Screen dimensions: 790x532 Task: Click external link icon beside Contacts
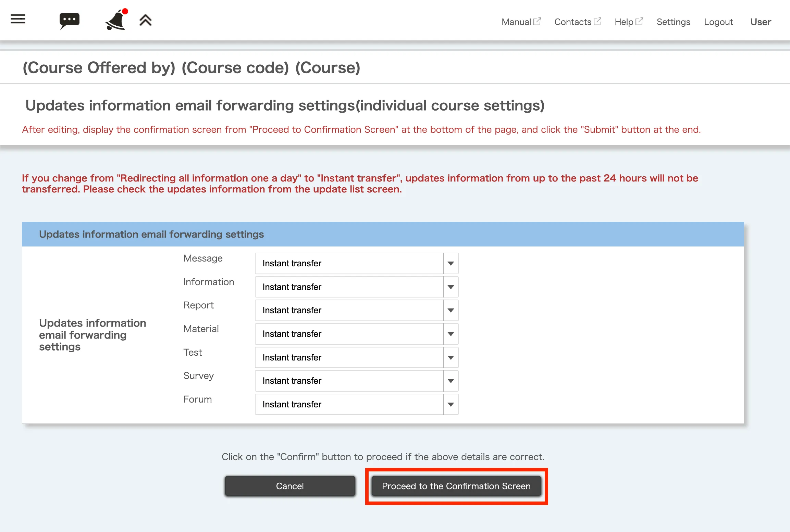click(x=598, y=21)
